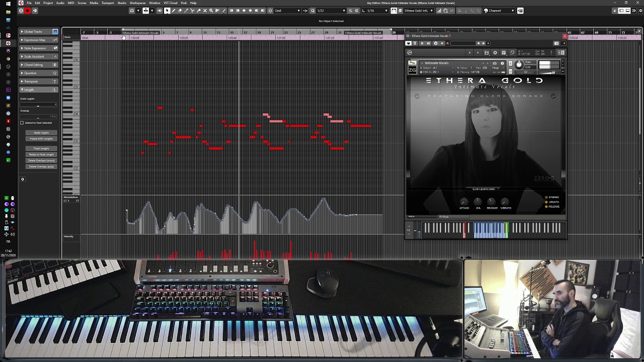Click the Kontakt panic exclamation icon
This screenshot has width=644, height=362.
pyautogui.click(x=551, y=53)
